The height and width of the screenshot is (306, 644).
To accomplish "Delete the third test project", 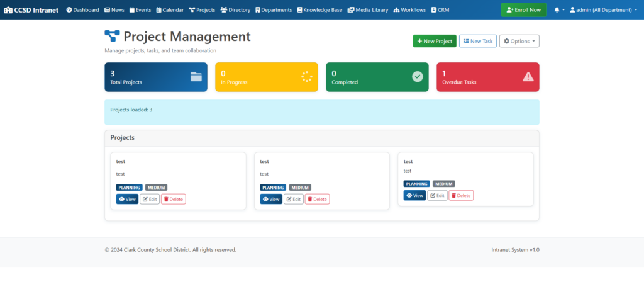I will (x=461, y=195).
